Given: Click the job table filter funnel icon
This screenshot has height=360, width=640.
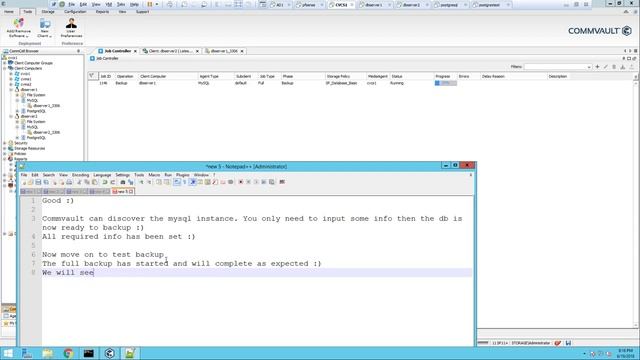Looking at the screenshot, I should point(92,76).
